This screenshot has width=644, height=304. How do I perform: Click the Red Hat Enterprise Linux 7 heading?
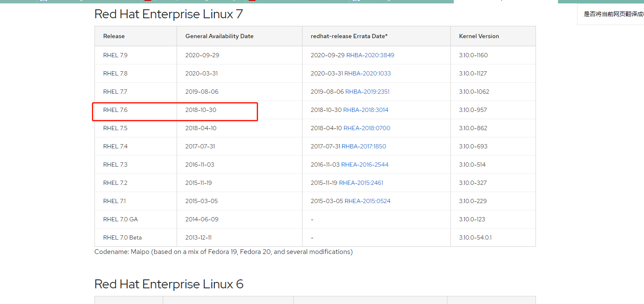coord(169,14)
